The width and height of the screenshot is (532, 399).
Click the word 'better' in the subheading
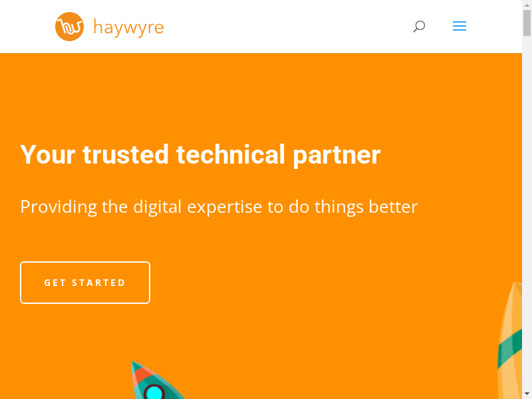(393, 207)
